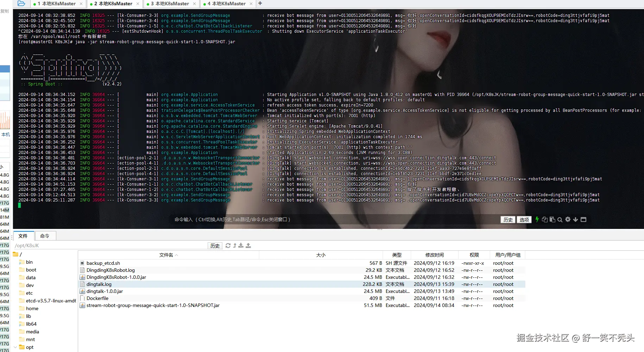Click the copy icon in terminal toolbar
Screen dimensions: 644x352
[x=545, y=219]
